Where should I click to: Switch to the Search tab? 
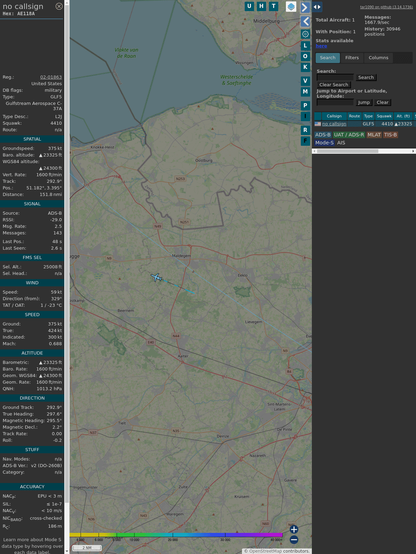pos(328,58)
